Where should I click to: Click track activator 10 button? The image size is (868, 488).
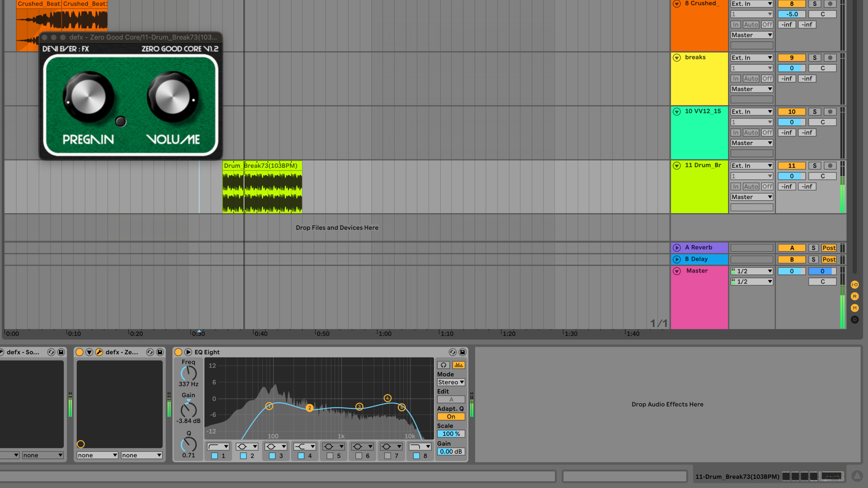coord(792,112)
